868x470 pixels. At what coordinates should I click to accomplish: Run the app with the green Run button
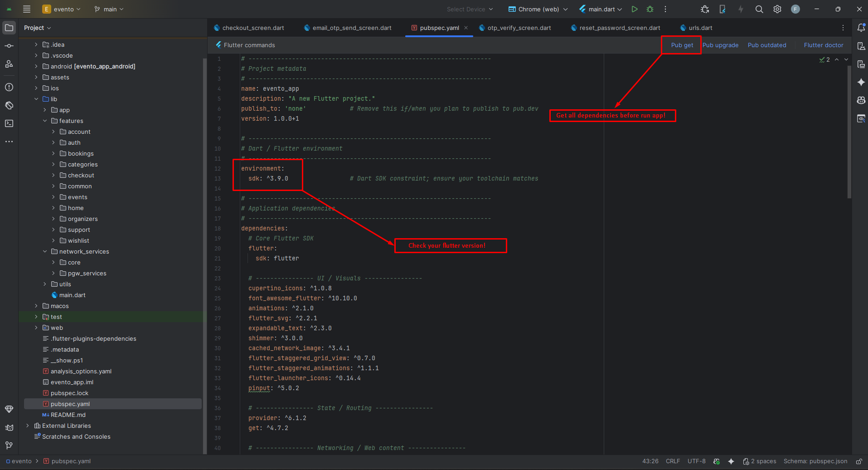pos(635,9)
